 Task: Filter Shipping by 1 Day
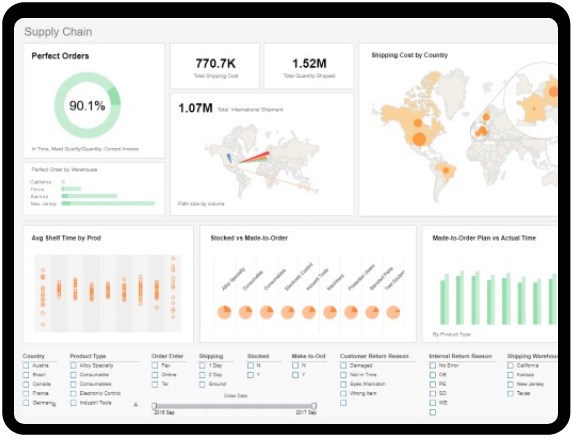(x=202, y=365)
